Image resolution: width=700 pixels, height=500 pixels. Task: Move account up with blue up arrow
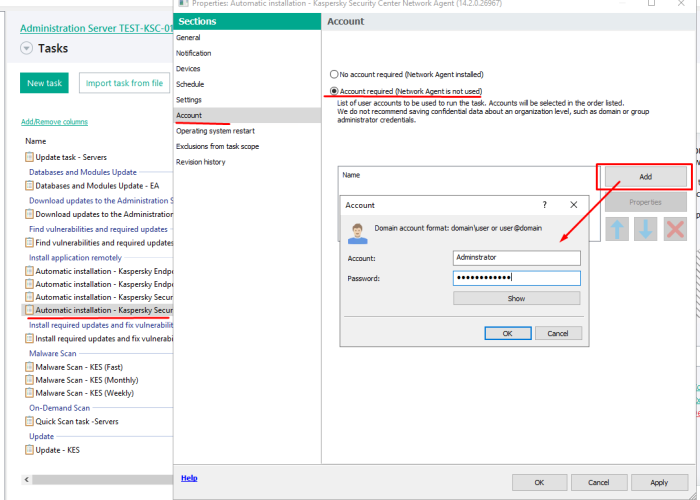[x=617, y=229]
